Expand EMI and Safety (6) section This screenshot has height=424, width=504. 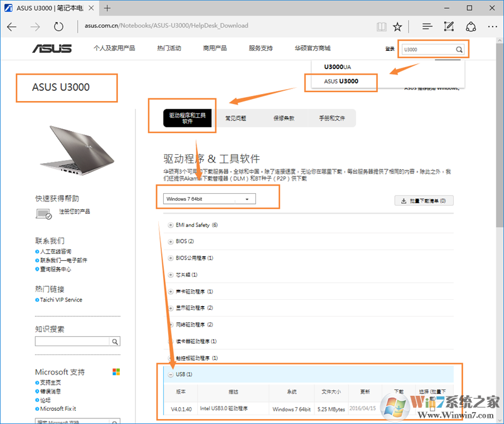[x=171, y=225]
